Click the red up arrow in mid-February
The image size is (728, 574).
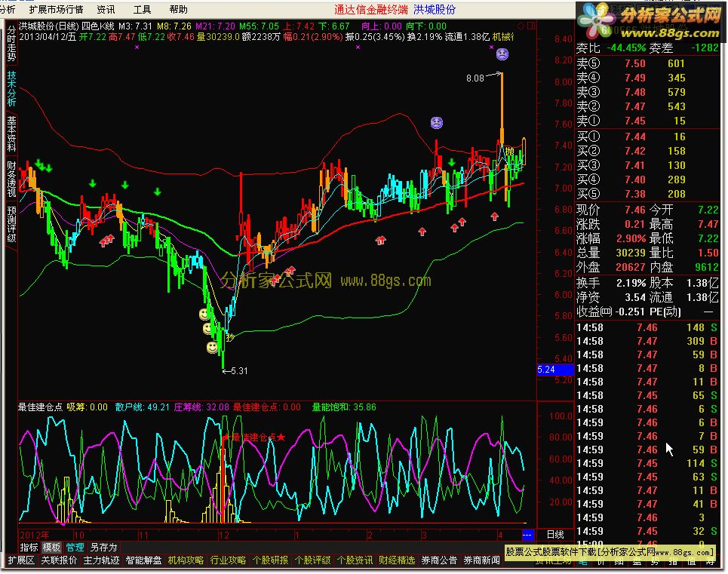click(x=381, y=240)
